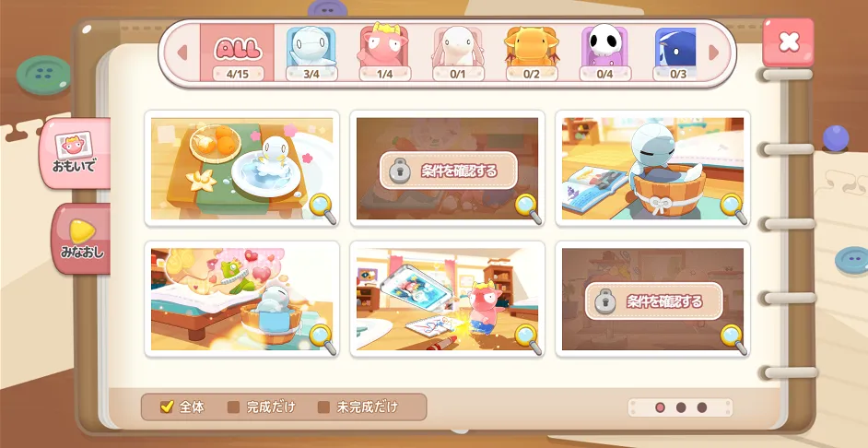Check the 完成だけ filter checkbox
This screenshot has height=448, width=868.
(234, 407)
